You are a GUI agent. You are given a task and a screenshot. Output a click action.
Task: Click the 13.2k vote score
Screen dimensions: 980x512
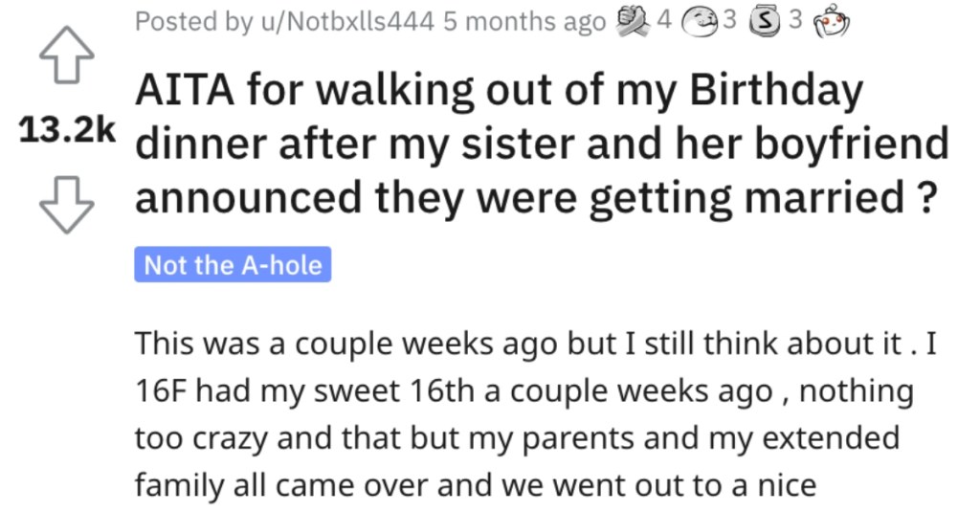tap(67, 129)
